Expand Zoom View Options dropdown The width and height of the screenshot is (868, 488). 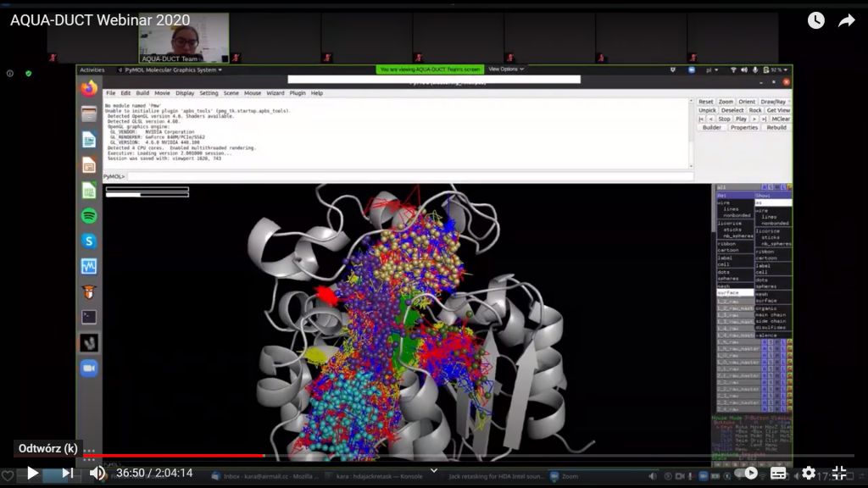[x=506, y=69]
